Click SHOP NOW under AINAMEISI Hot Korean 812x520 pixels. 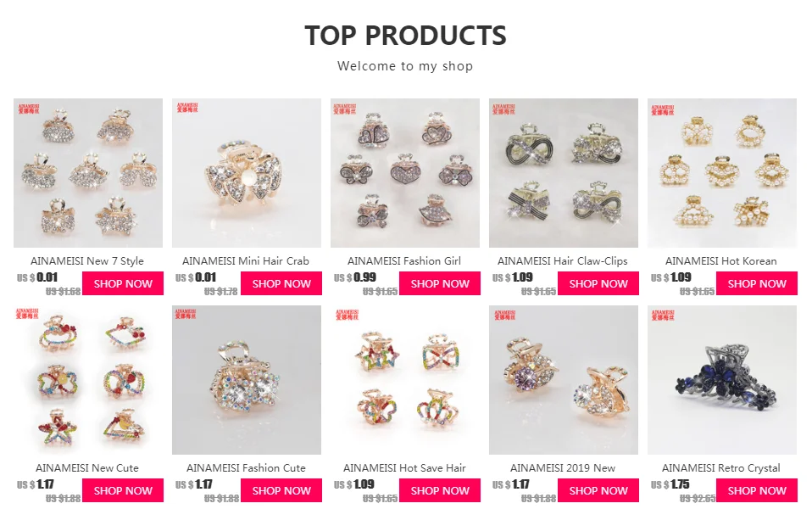point(757,283)
